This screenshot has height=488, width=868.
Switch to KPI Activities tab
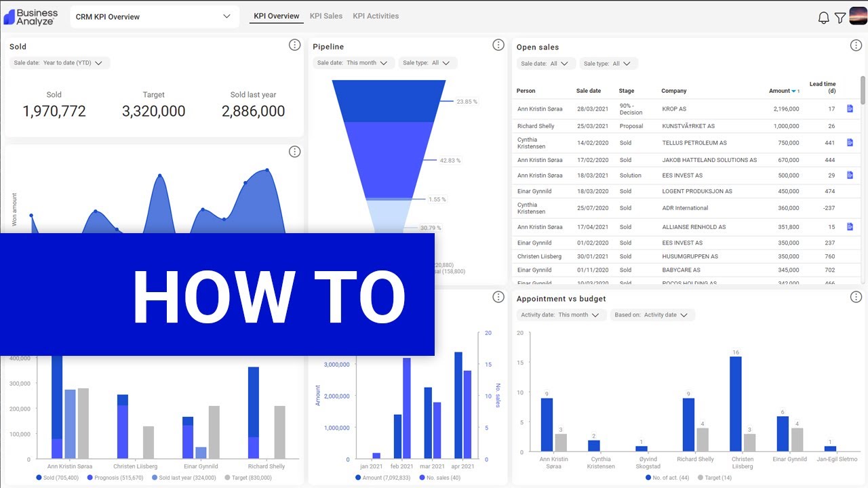pyautogui.click(x=376, y=16)
